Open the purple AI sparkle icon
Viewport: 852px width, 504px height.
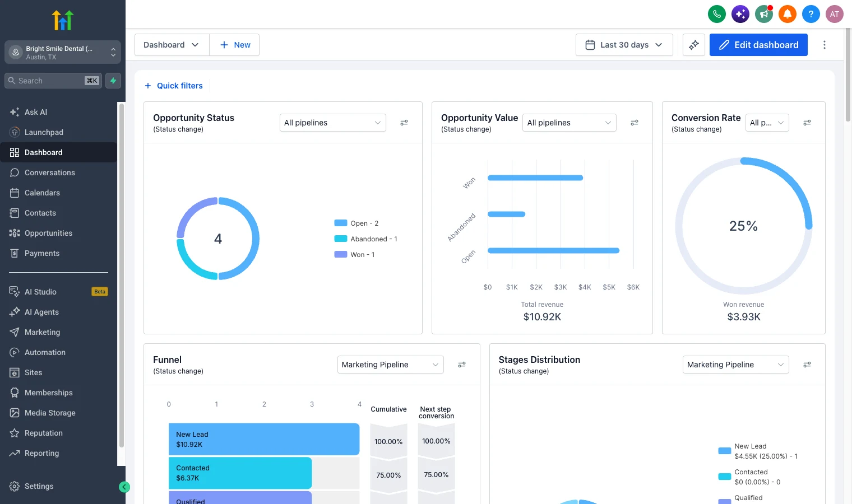(740, 14)
